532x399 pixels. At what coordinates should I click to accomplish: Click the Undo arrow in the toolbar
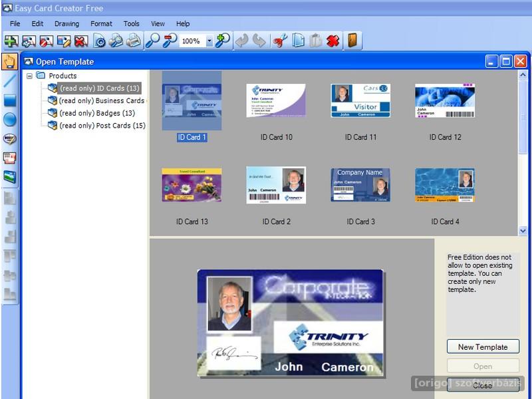coord(242,41)
